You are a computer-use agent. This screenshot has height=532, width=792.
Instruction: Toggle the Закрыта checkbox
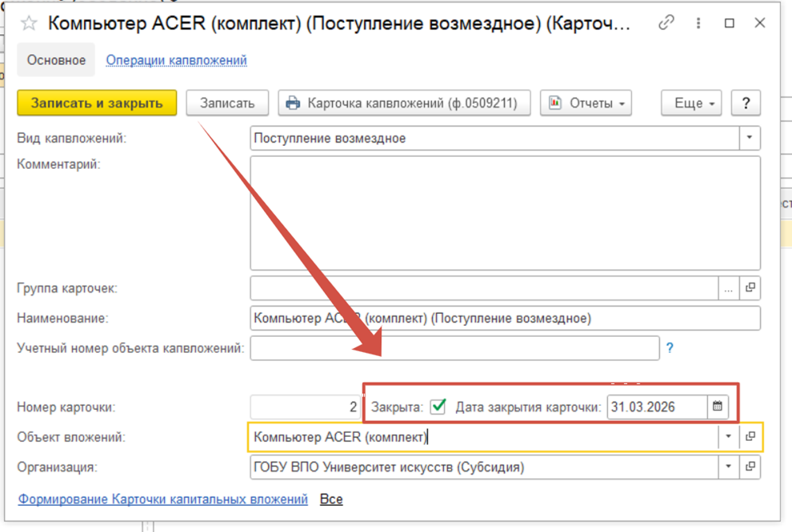tap(438, 407)
